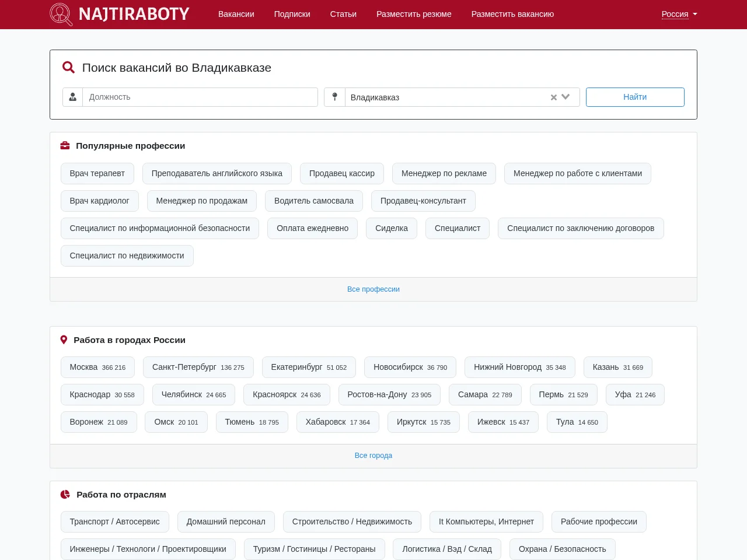Choose Челябинск city tag
Image resolution: width=747 pixels, height=560 pixels.
(194, 394)
